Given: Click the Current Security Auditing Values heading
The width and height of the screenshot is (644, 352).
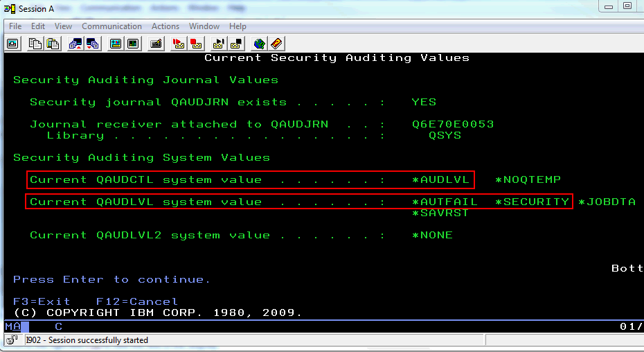Looking at the screenshot, I should pyautogui.click(x=337, y=58).
